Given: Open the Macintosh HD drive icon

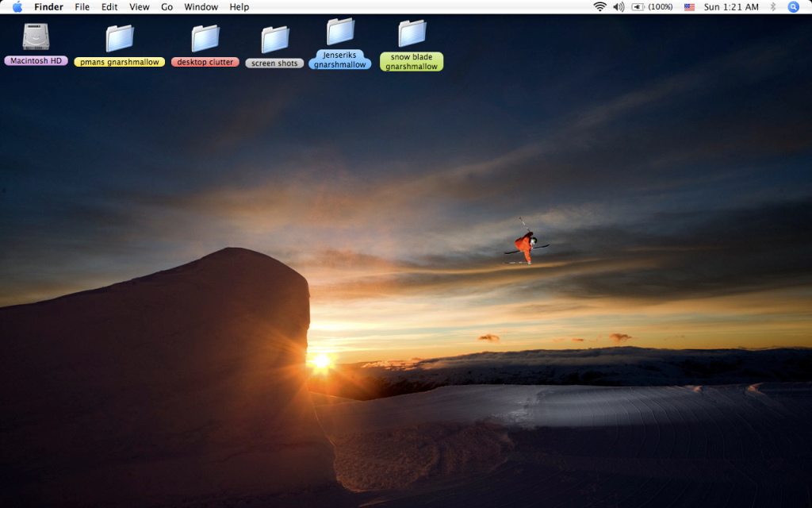Looking at the screenshot, I should click(x=36, y=37).
